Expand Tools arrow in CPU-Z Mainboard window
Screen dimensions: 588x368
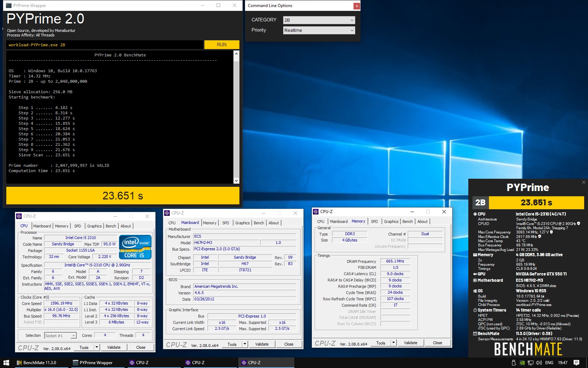[x=245, y=344]
